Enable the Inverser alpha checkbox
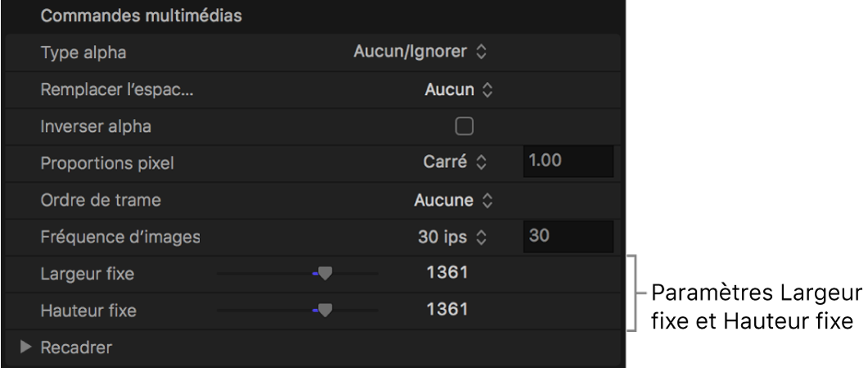 pos(465,125)
